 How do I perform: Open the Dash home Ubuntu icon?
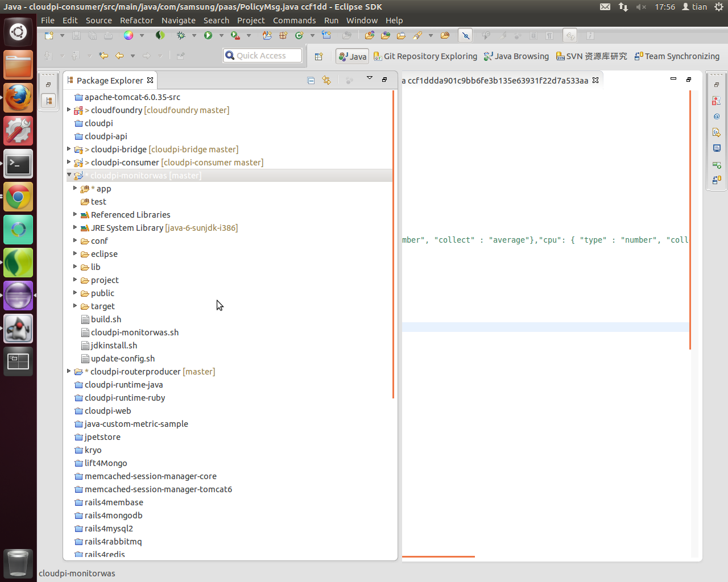[18, 32]
